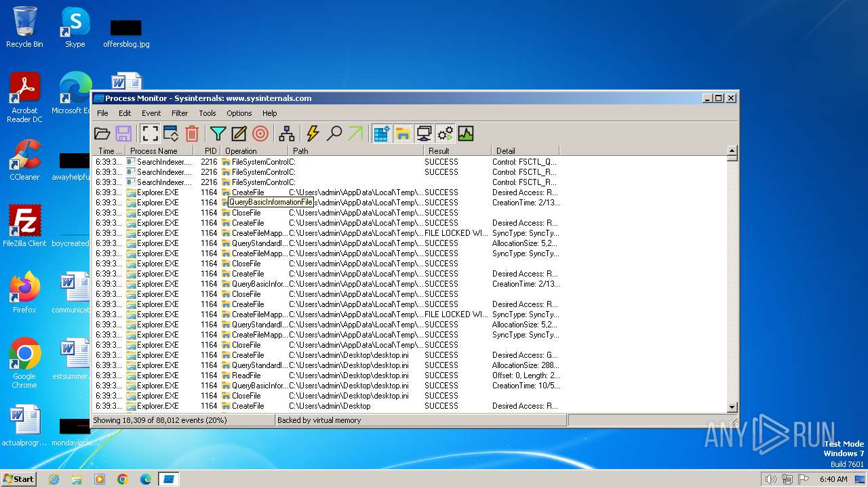868x488 pixels.
Task: Open Edge from taskbar
Action: [x=146, y=479]
